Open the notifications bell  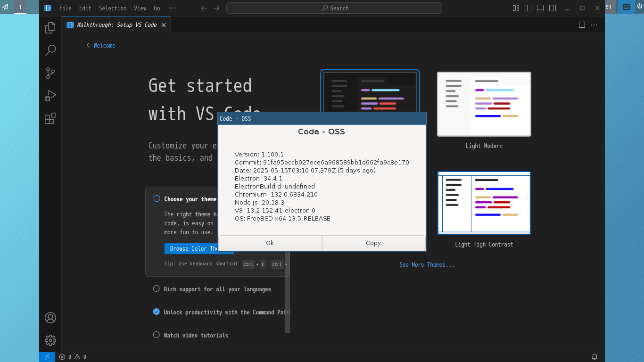point(594,357)
